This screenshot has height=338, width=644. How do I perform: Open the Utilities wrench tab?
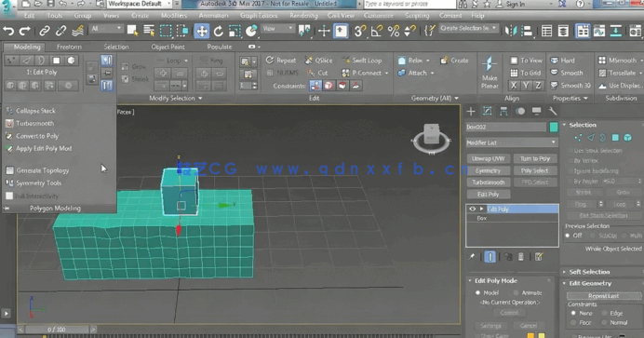tap(553, 111)
